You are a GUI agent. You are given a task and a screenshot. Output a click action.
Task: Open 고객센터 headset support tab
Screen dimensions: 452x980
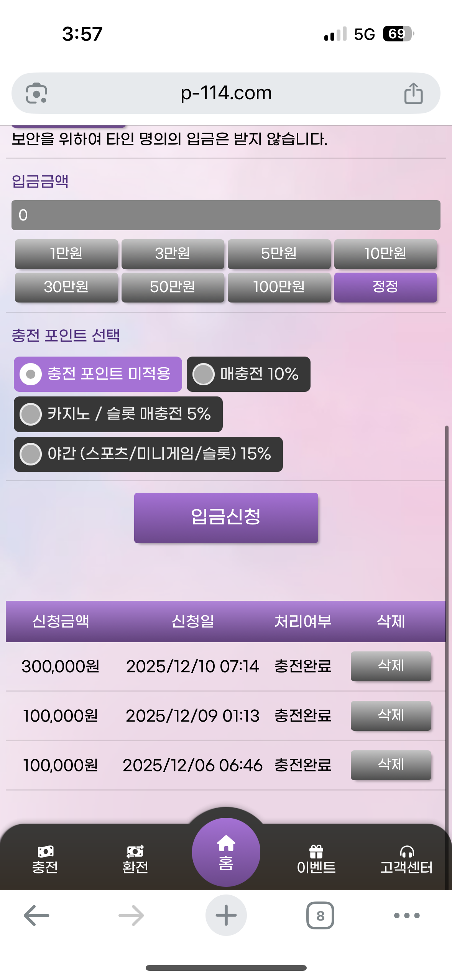point(406,860)
